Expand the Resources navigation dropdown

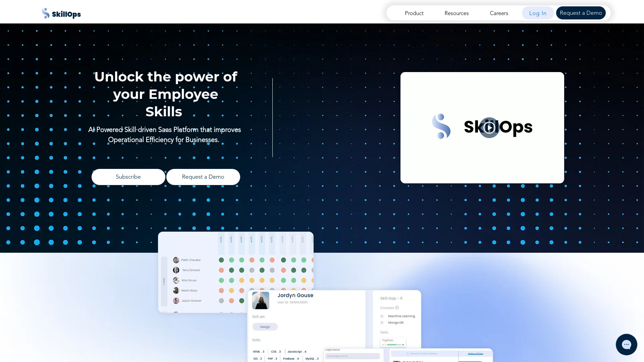[x=457, y=13]
